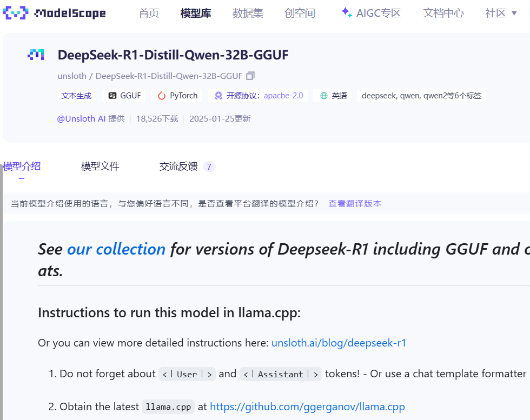530x420 pixels.
Task: Click the DeepSeek-R1-Distill-Qwen-32B-GGUF page title
Action: pyautogui.click(x=173, y=55)
